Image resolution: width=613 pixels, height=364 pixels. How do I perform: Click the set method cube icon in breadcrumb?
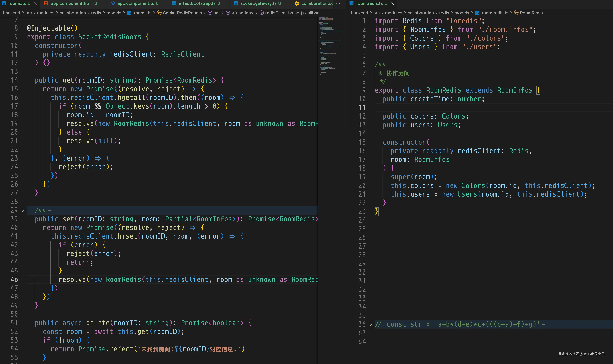(210, 13)
